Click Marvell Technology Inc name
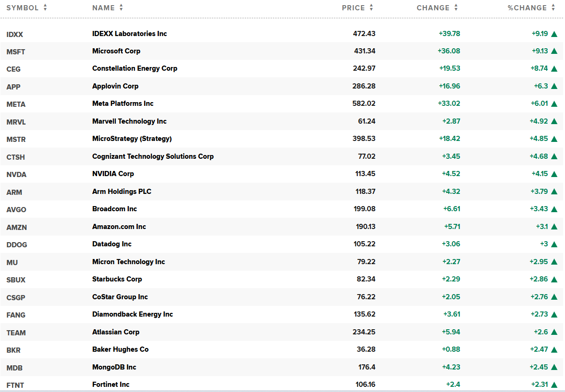The image size is (565, 392). pos(129,121)
